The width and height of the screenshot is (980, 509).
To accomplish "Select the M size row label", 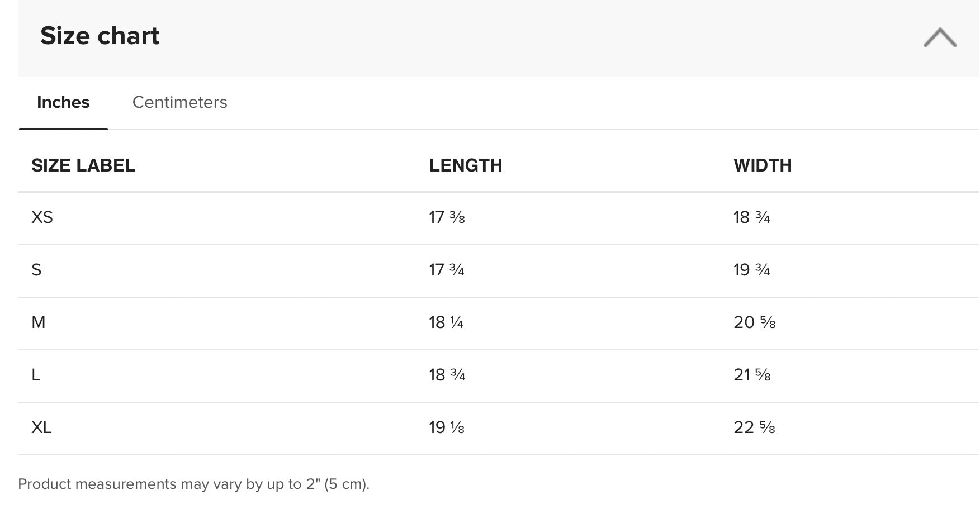I will click(x=39, y=322).
